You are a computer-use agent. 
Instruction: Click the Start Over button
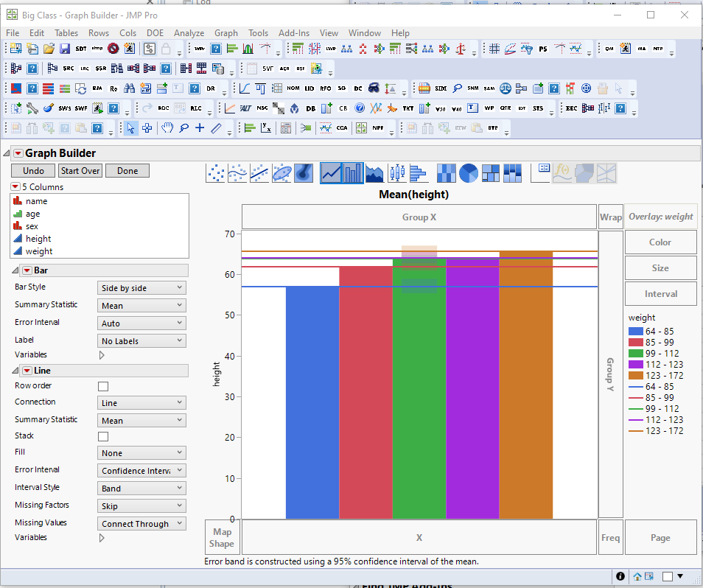81,170
